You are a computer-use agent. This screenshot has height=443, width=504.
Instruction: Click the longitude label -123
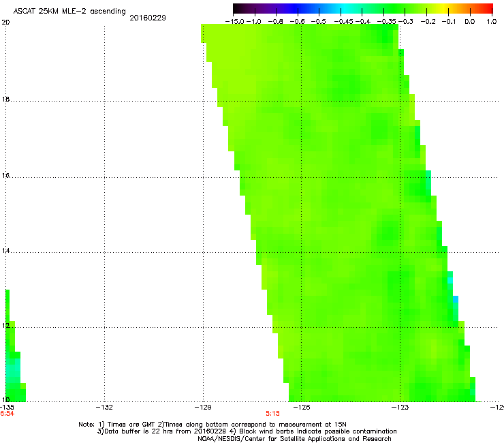click(x=400, y=408)
